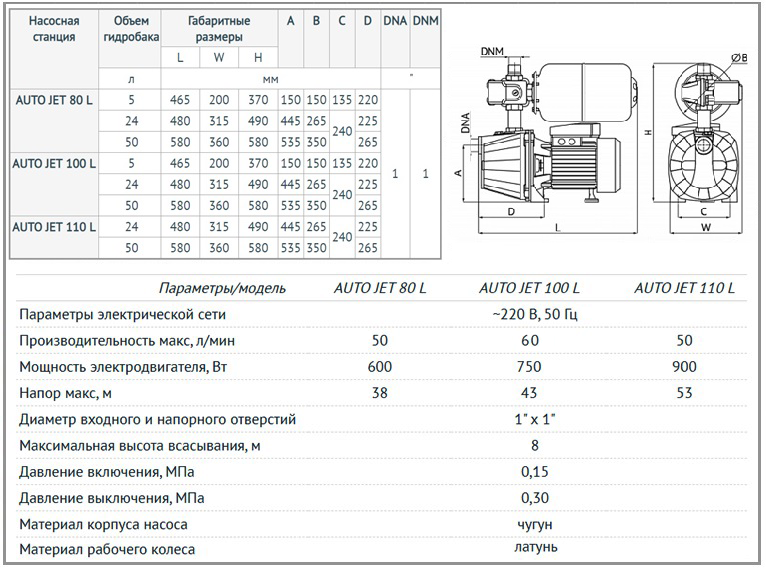The height and width of the screenshot is (569, 766).
Task: Select the '~220 В, 50 Гц' value
Action: 535,314
